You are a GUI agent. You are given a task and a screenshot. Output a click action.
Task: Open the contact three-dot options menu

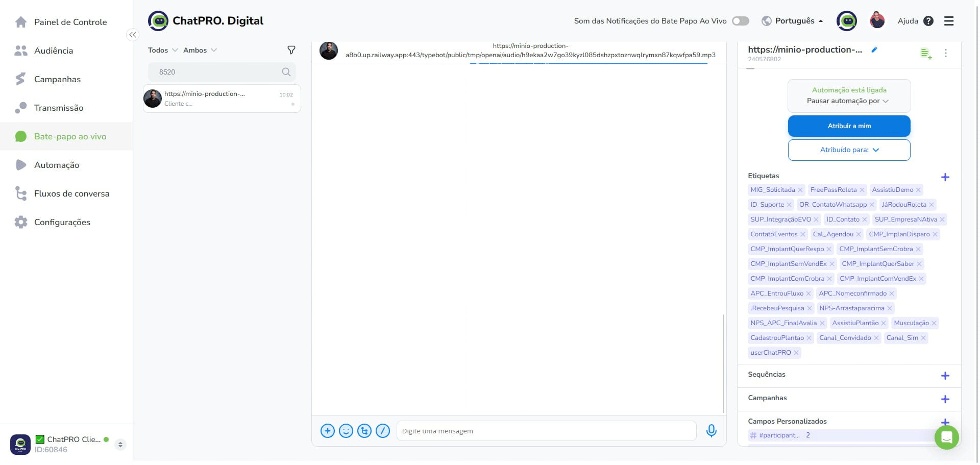[x=946, y=53]
